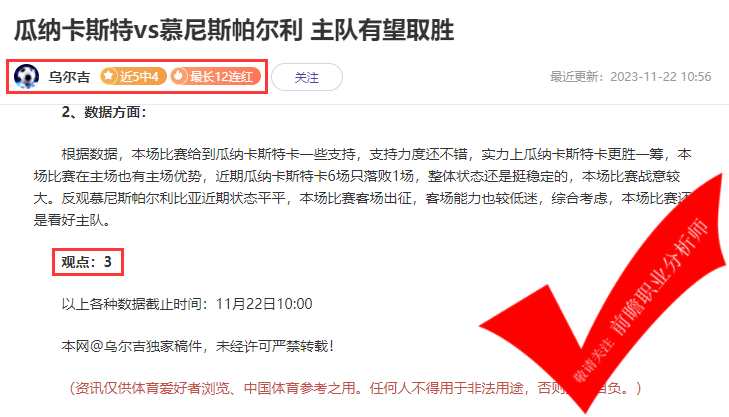This screenshot has width=729, height=417.
Task: Click the 敬请关注 text on the checkmark
Action: tap(592, 361)
